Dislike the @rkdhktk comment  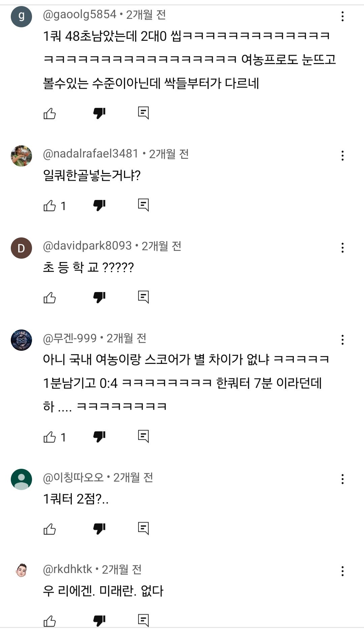point(99,621)
